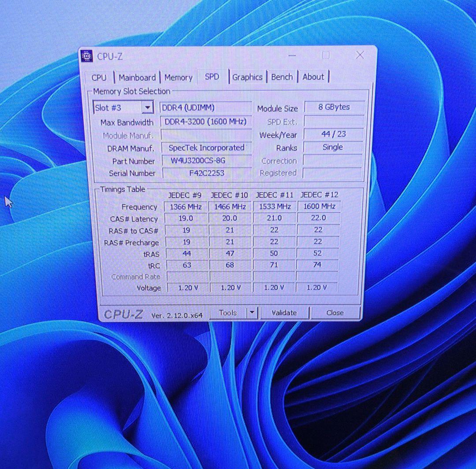The height and width of the screenshot is (469, 476).
Task: Click CAS# Latency value 22.0
Action: [x=318, y=218]
